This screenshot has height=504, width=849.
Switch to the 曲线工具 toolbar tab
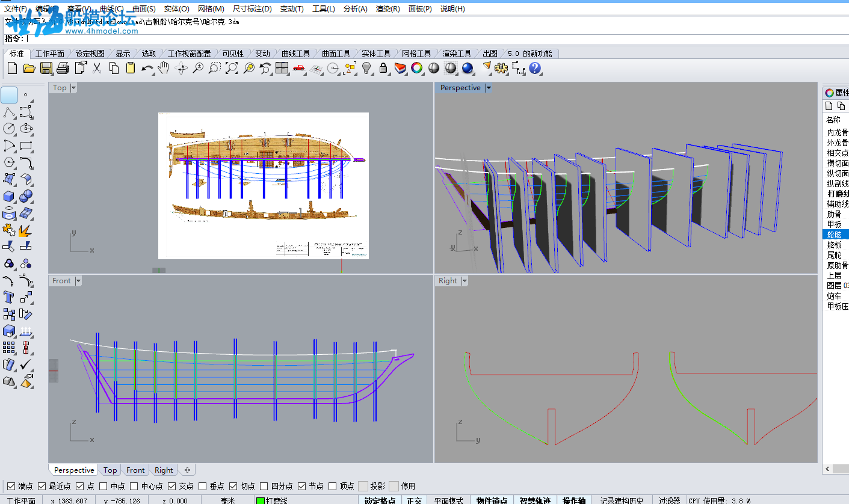[x=296, y=54]
